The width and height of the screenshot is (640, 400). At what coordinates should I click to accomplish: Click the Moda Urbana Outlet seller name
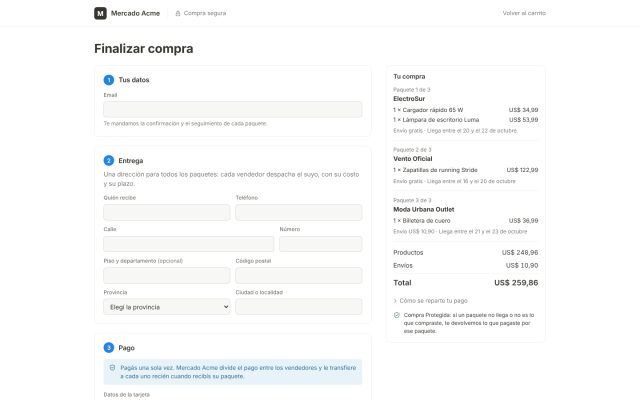(424, 209)
